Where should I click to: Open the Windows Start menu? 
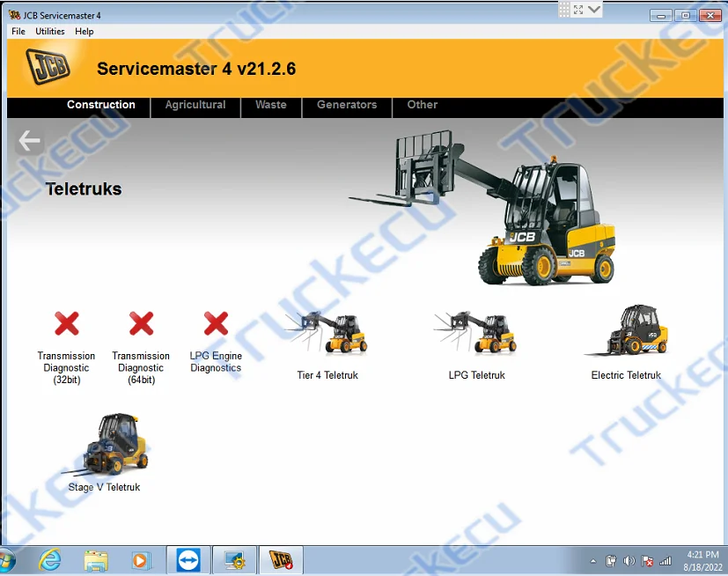(12, 560)
